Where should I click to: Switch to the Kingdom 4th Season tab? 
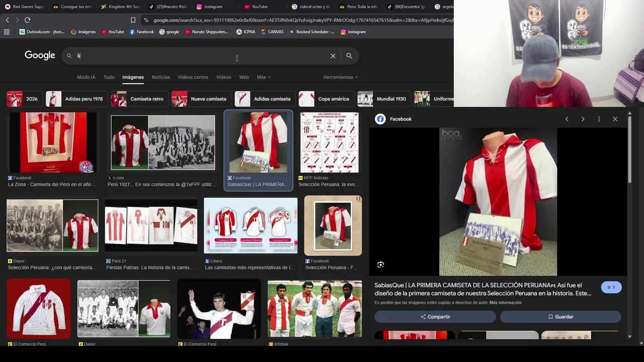pos(121,7)
